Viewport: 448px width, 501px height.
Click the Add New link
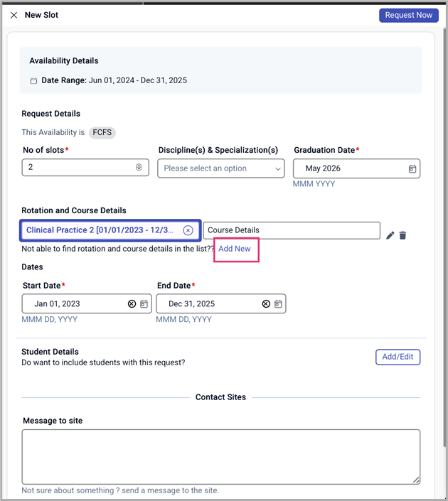point(235,249)
